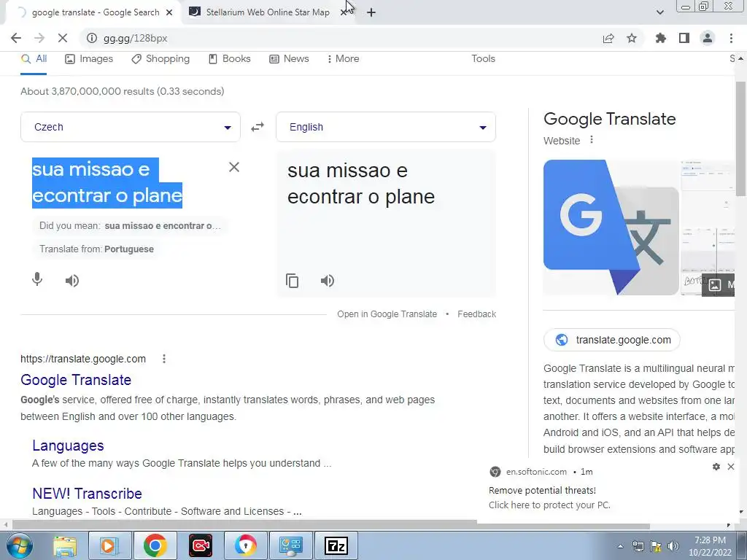Open the Extensions puzzle icon
The image size is (747, 560).
click(x=661, y=38)
